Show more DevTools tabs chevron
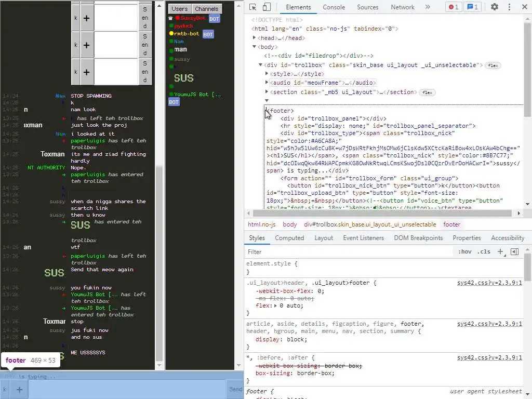532x399 pixels. point(428,7)
